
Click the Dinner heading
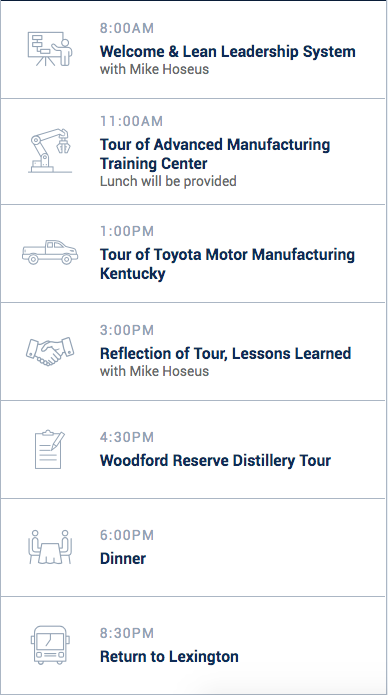click(x=123, y=558)
